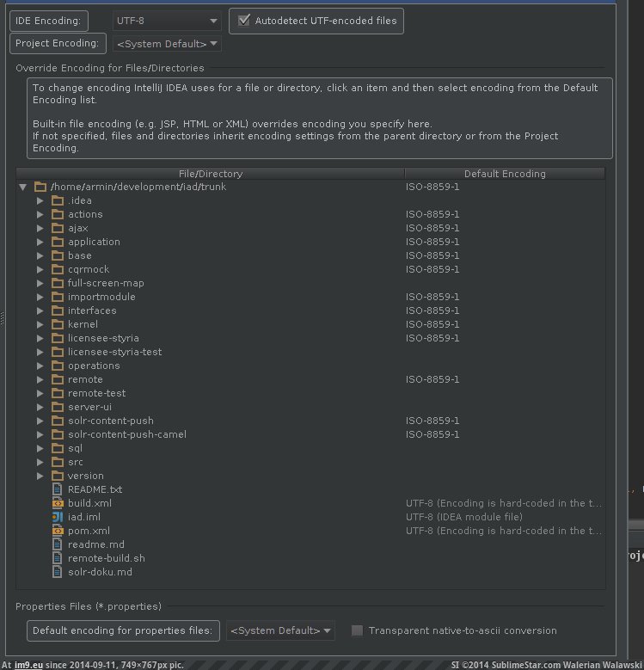Image resolution: width=644 pixels, height=670 pixels.
Task: Click the File/Directory column header
Action: coord(210,174)
